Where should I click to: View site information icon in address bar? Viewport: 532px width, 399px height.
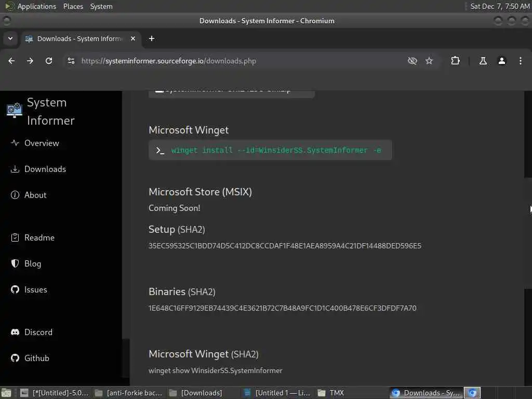tap(71, 61)
